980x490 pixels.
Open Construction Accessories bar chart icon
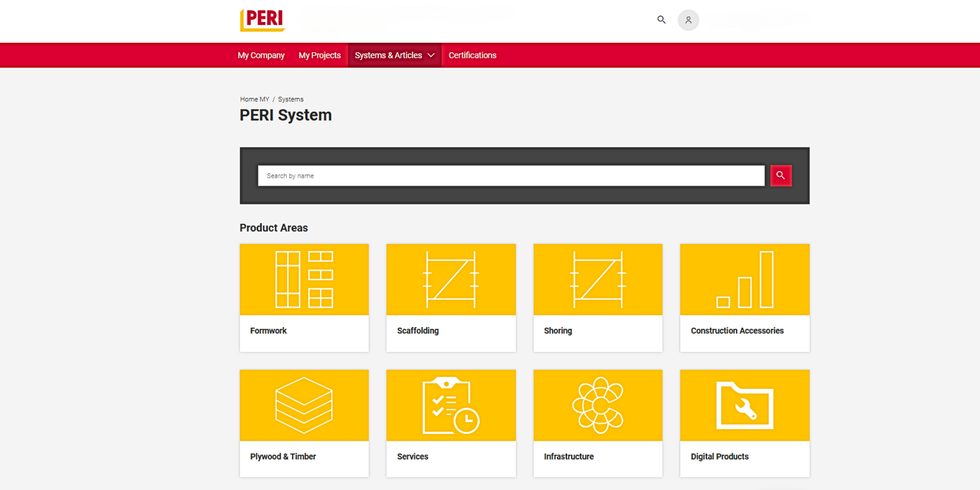coord(745,280)
